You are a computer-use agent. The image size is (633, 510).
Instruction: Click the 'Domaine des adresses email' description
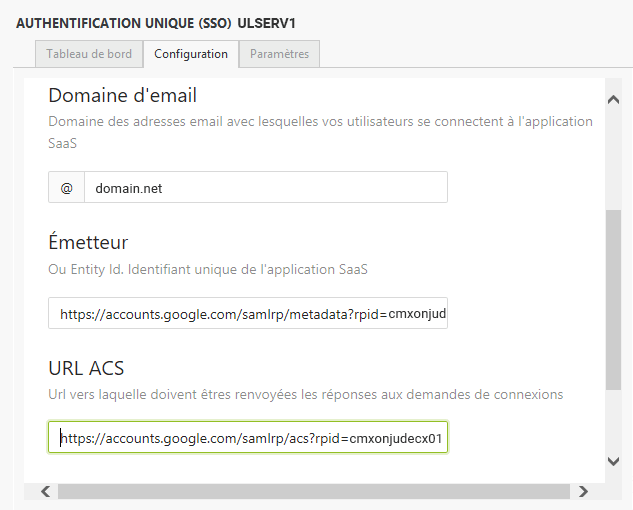click(321, 132)
